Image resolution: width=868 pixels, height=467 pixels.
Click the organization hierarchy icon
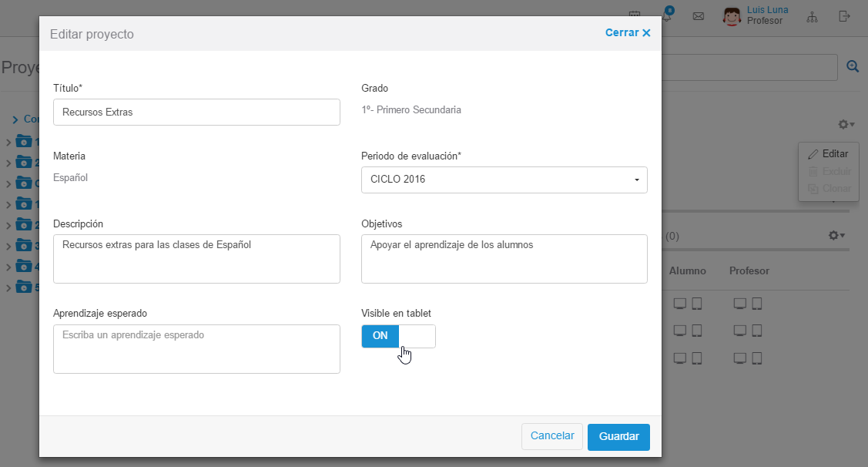pyautogui.click(x=812, y=16)
